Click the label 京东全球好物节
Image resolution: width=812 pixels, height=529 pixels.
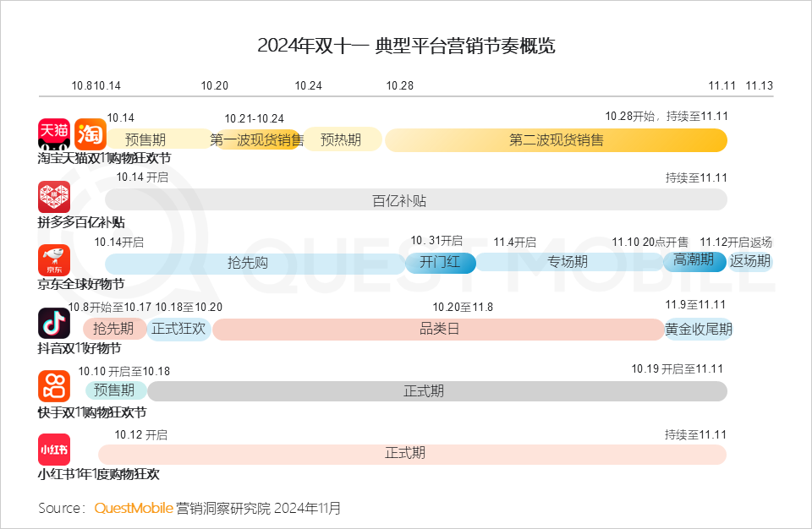[x=81, y=284]
